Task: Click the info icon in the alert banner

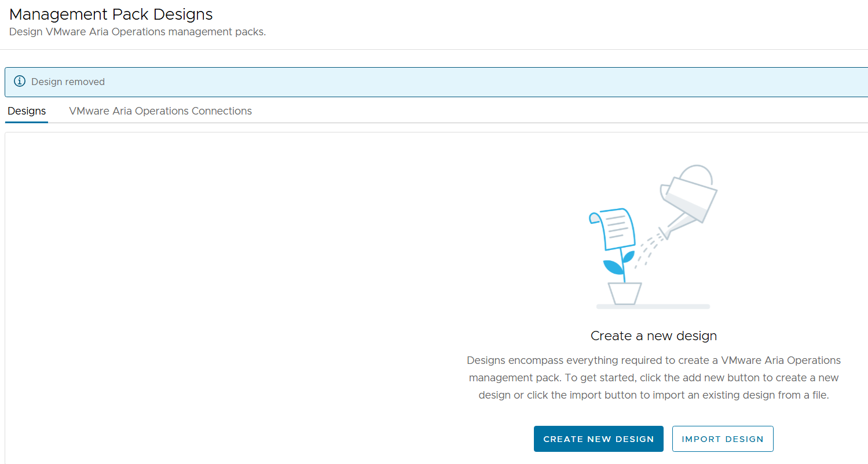Action: (20, 82)
